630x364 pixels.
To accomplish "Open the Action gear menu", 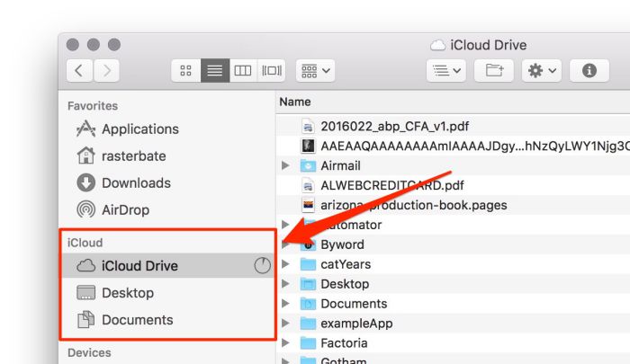I will click(542, 71).
